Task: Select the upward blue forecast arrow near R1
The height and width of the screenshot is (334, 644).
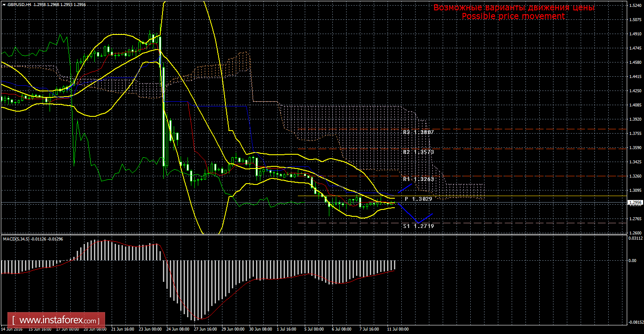Action: pyautogui.click(x=405, y=188)
